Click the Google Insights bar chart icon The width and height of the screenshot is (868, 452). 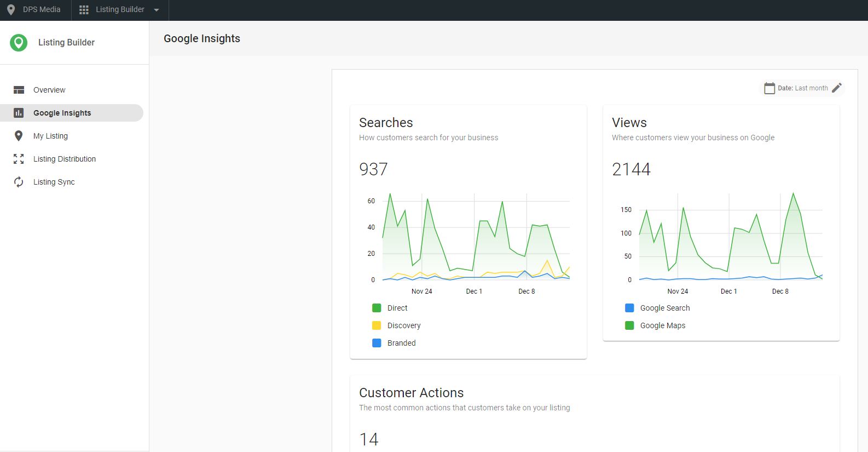click(x=19, y=113)
